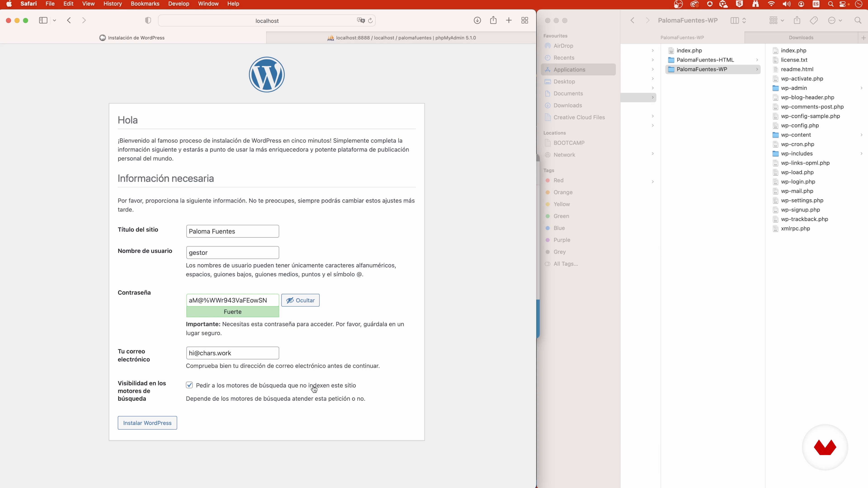Click the Contraseña password field

point(233,300)
